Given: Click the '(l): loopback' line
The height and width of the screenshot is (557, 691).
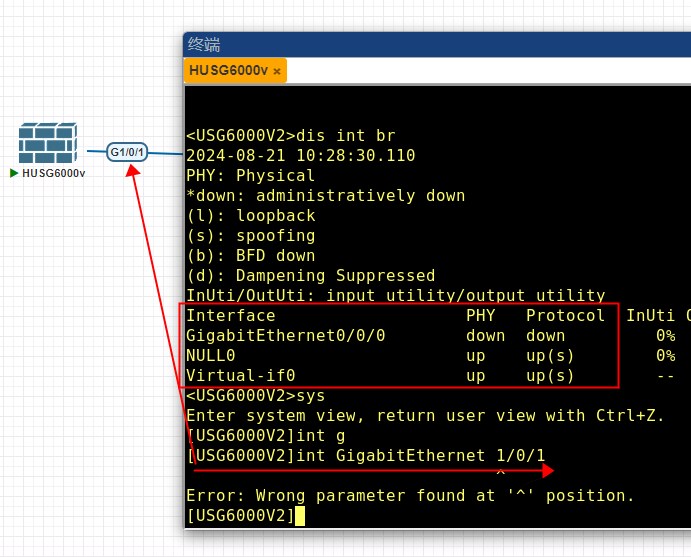Looking at the screenshot, I should click(x=251, y=215).
